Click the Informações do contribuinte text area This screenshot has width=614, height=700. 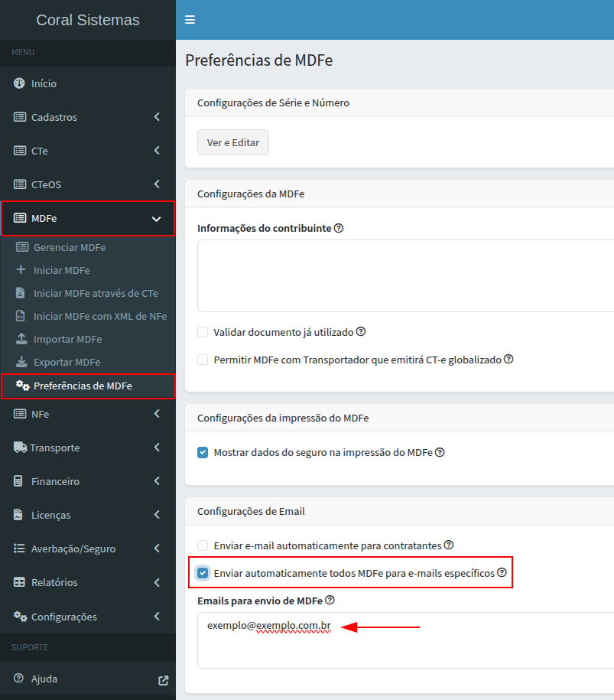click(405, 275)
